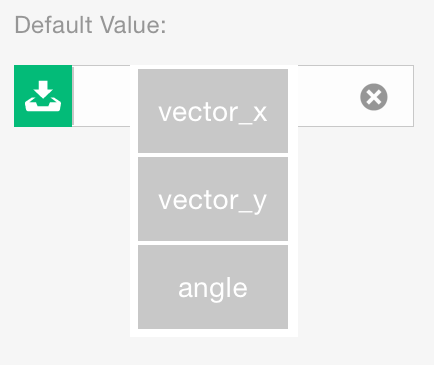434x365 pixels.
Task: Click the text field area beside the clear icon
Action: point(327,96)
